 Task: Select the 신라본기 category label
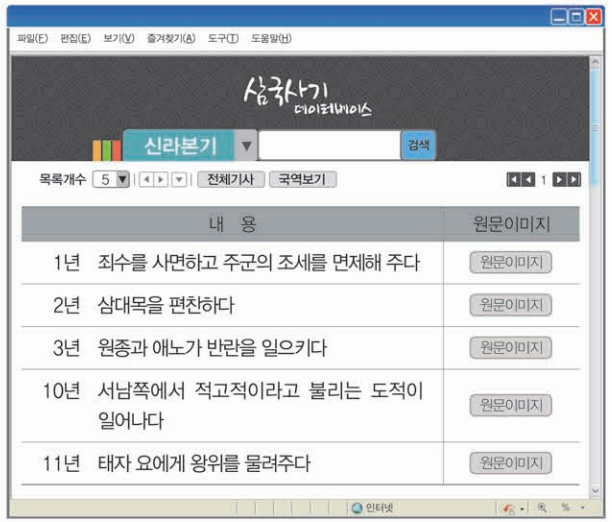[180, 146]
